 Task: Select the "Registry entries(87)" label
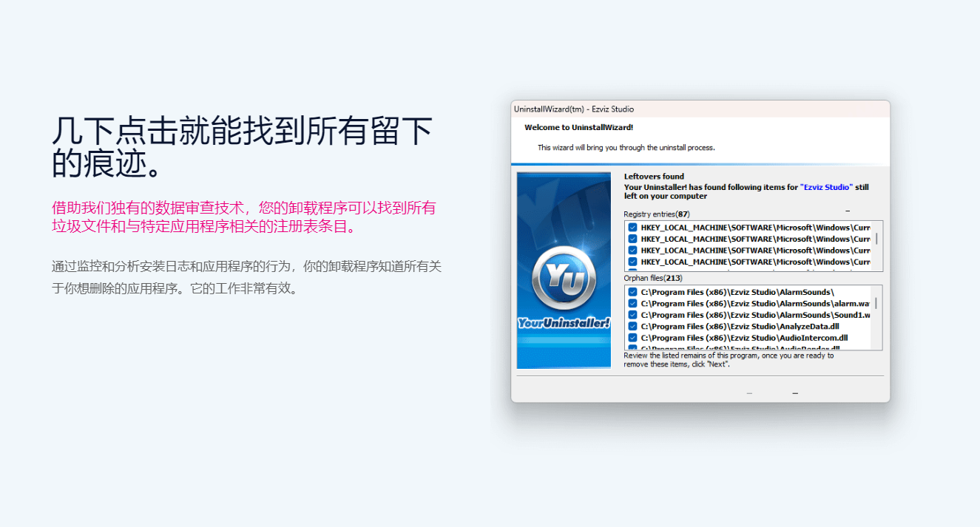point(657,214)
